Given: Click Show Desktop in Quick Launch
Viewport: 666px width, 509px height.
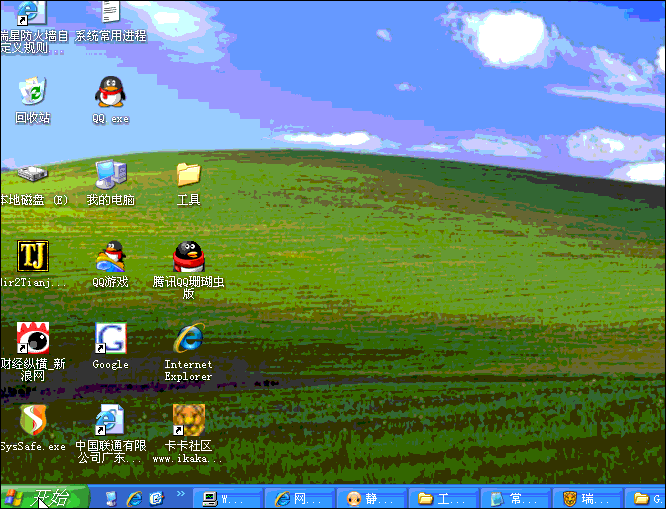Looking at the screenshot, I should 110,498.
